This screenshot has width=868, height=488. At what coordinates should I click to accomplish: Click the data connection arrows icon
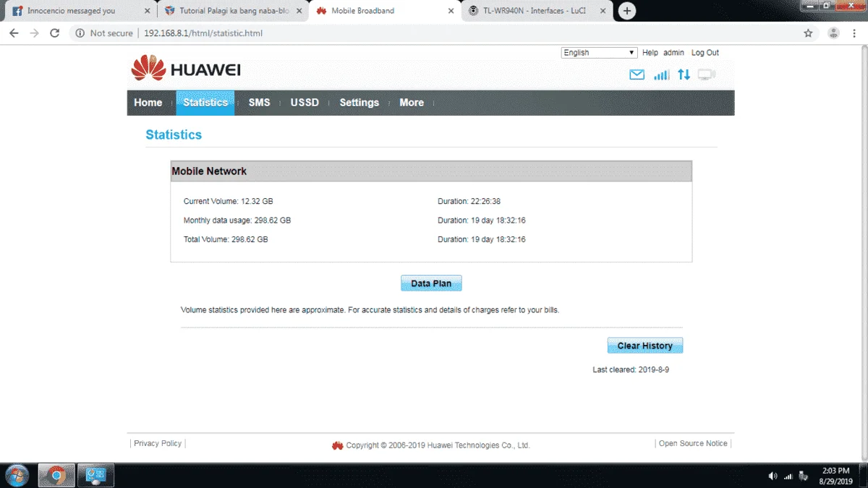(684, 74)
